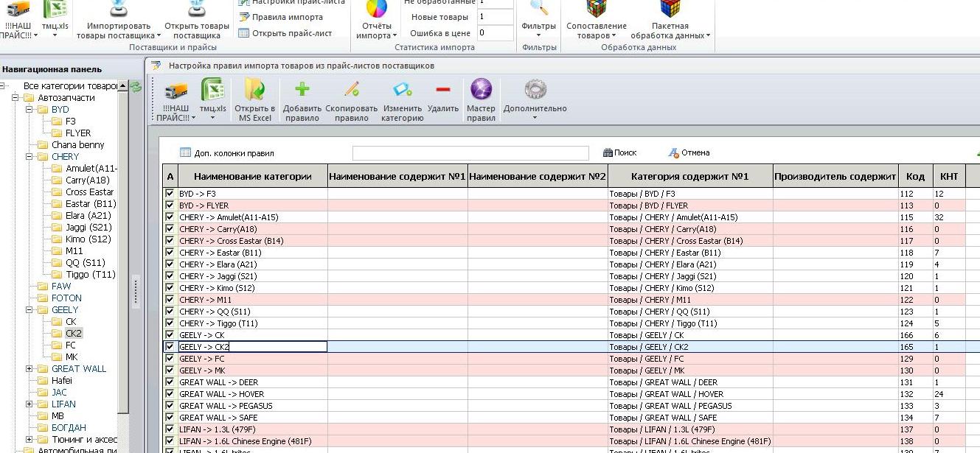Select Chana benny in the category tree
Screen dimensions: 980x453
pos(78,145)
